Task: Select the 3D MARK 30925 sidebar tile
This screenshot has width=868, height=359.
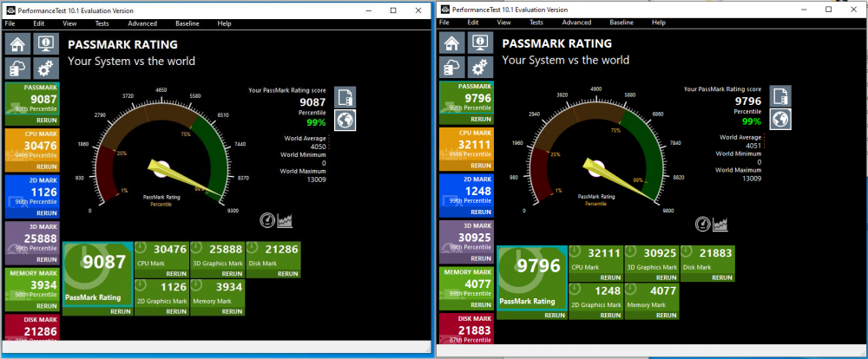Action: [x=466, y=242]
